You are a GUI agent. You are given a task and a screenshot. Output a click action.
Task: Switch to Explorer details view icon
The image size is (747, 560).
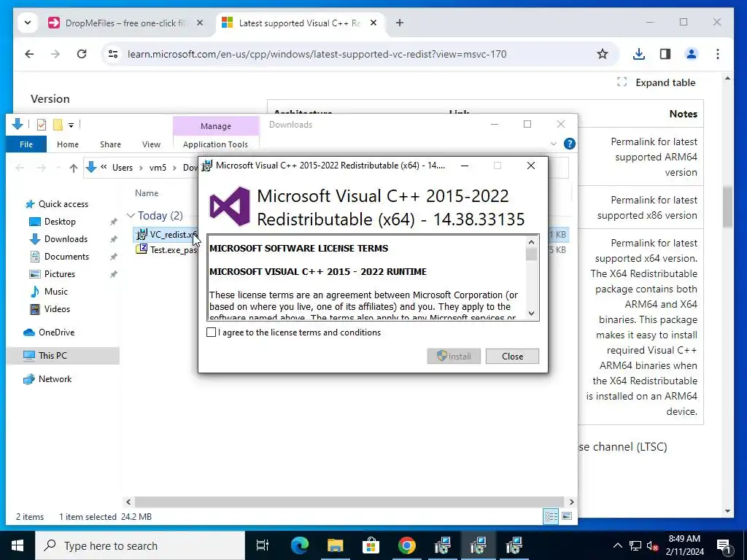(x=551, y=517)
